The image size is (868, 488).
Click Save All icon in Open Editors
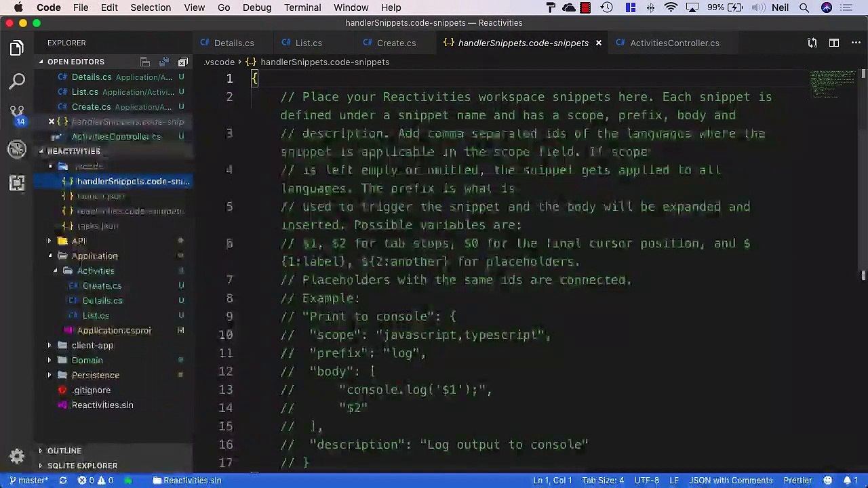point(164,62)
